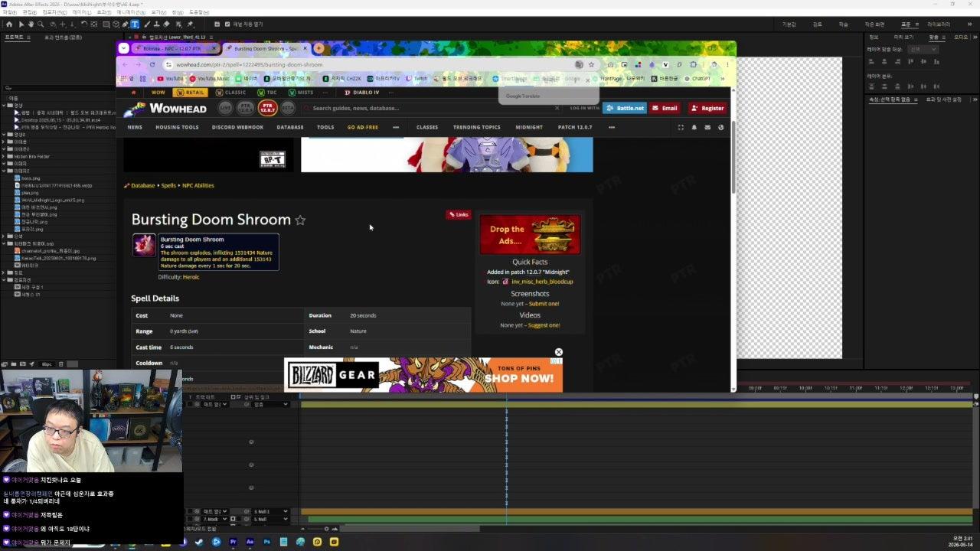Click the Email login button
The width and height of the screenshot is (980, 551).
[x=665, y=108]
